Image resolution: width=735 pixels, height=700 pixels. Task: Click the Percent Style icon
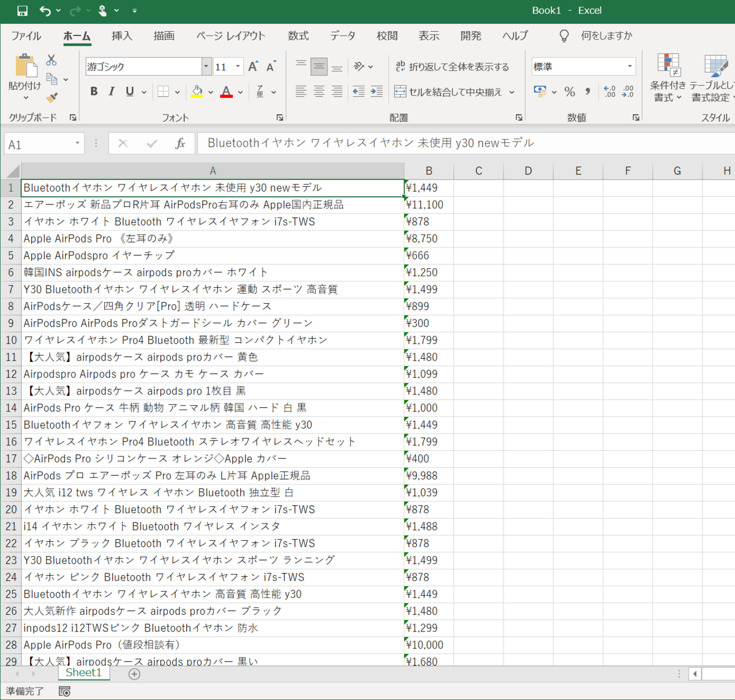[x=570, y=92]
